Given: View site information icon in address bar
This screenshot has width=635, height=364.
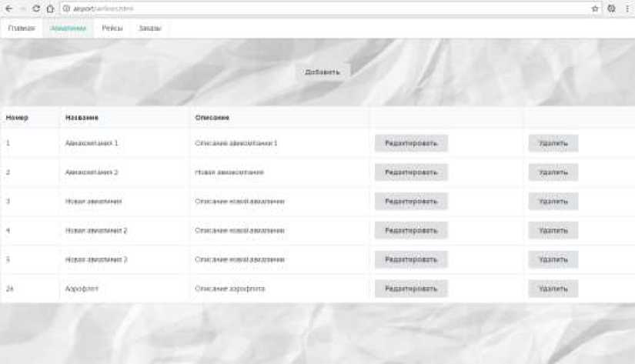Looking at the screenshot, I should (x=66, y=8).
